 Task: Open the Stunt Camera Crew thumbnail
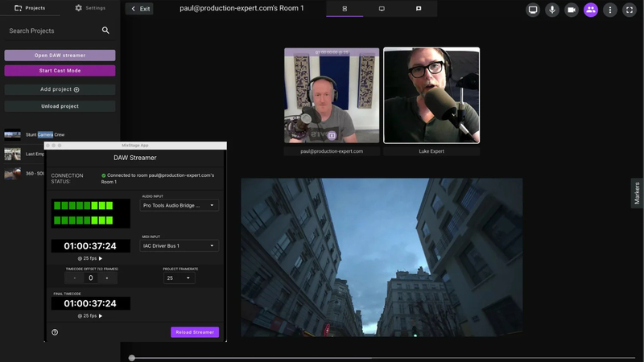point(12,134)
